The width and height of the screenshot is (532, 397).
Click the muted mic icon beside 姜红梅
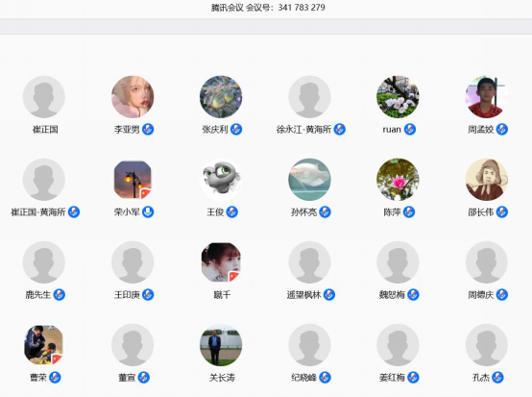[x=413, y=378]
